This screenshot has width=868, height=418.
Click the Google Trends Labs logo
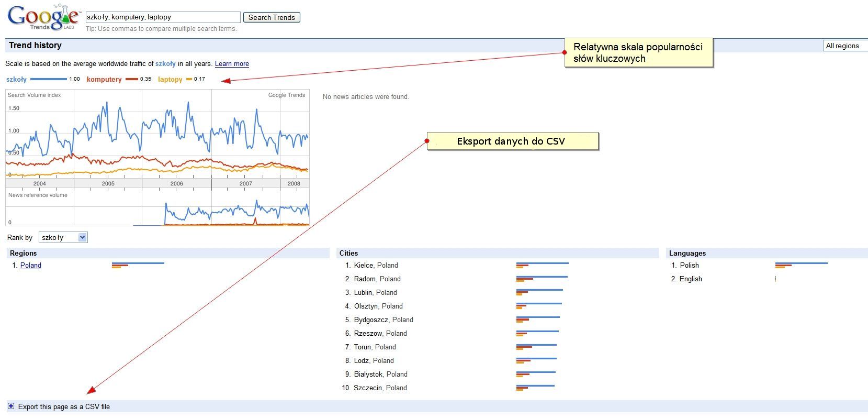pos(43,17)
